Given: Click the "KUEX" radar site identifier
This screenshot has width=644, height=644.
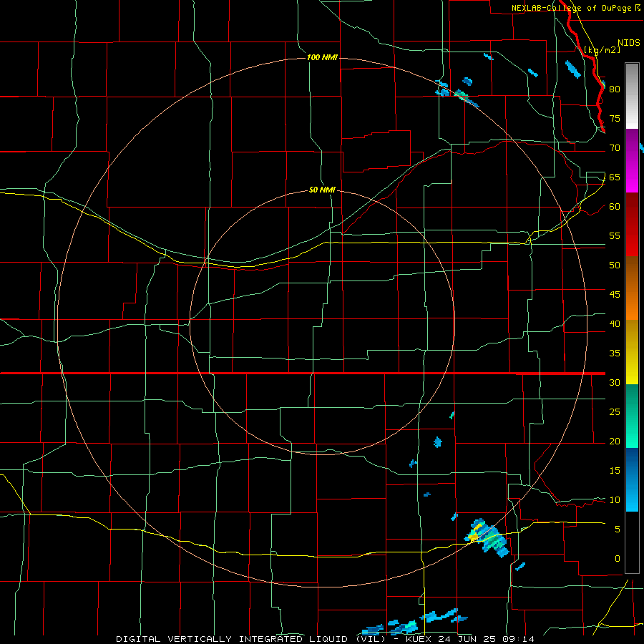Looking at the screenshot, I should pyautogui.click(x=419, y=639).
